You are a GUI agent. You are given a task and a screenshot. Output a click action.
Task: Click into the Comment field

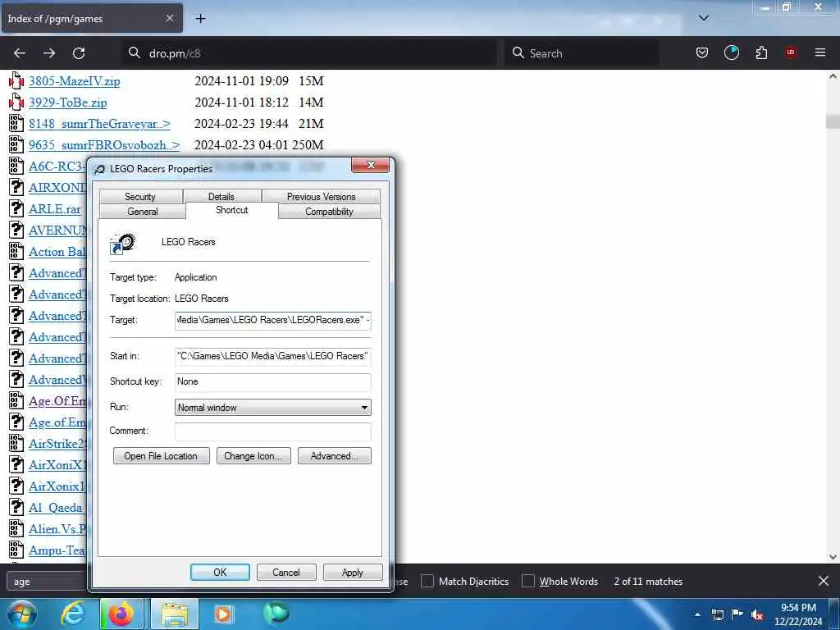point(272,431)
